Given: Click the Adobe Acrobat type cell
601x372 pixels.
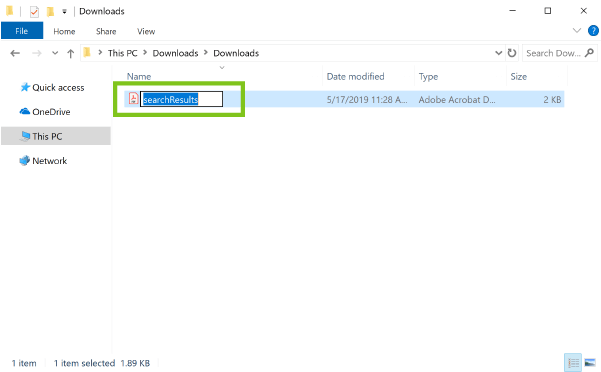Looking at the screenshot, I should 457,100.
